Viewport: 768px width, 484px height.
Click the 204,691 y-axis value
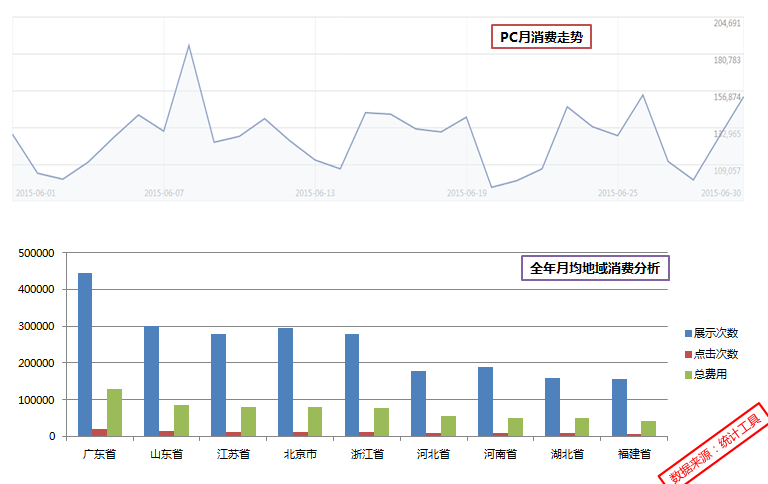coord(727,23)
